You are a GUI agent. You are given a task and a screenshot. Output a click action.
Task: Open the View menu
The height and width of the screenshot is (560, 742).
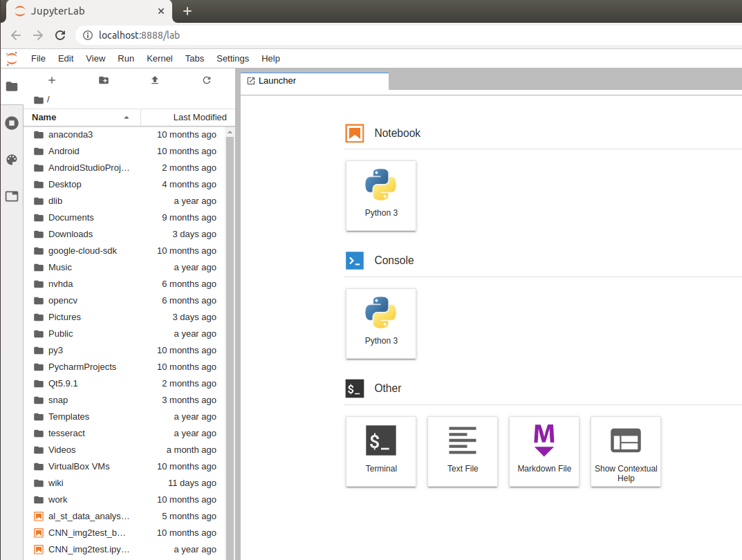click(95, 59)
